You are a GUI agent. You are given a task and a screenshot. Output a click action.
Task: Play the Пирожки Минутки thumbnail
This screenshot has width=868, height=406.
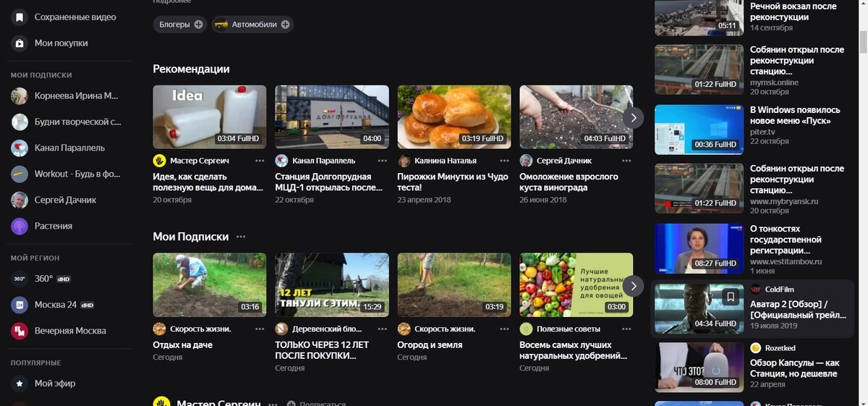454,117
